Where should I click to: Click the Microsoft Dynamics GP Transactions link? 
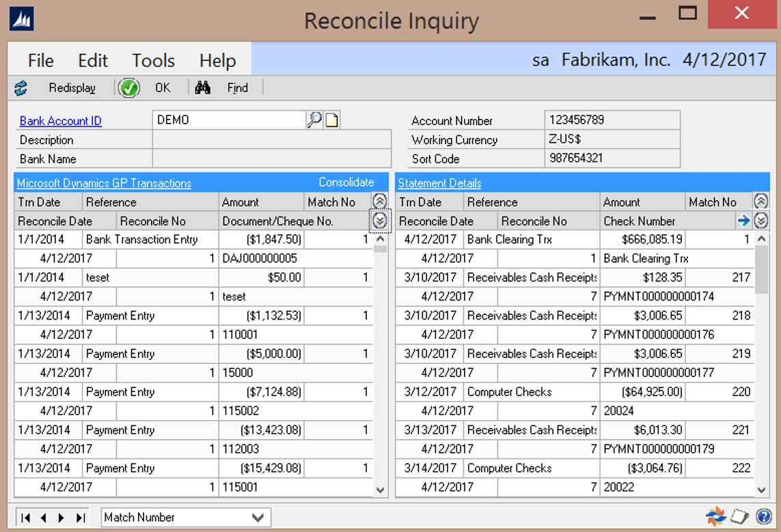pyautogui.click(x=104, y=183)
